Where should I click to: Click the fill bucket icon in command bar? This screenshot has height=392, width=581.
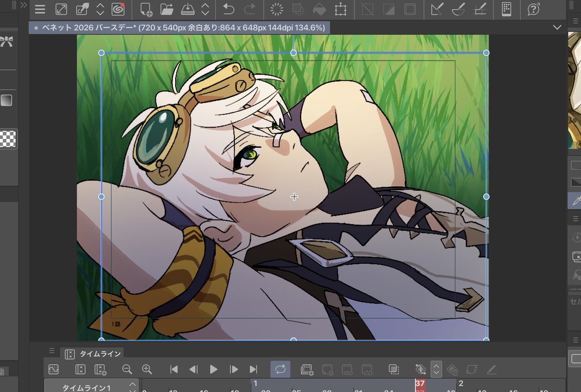(x=319, y=9)
